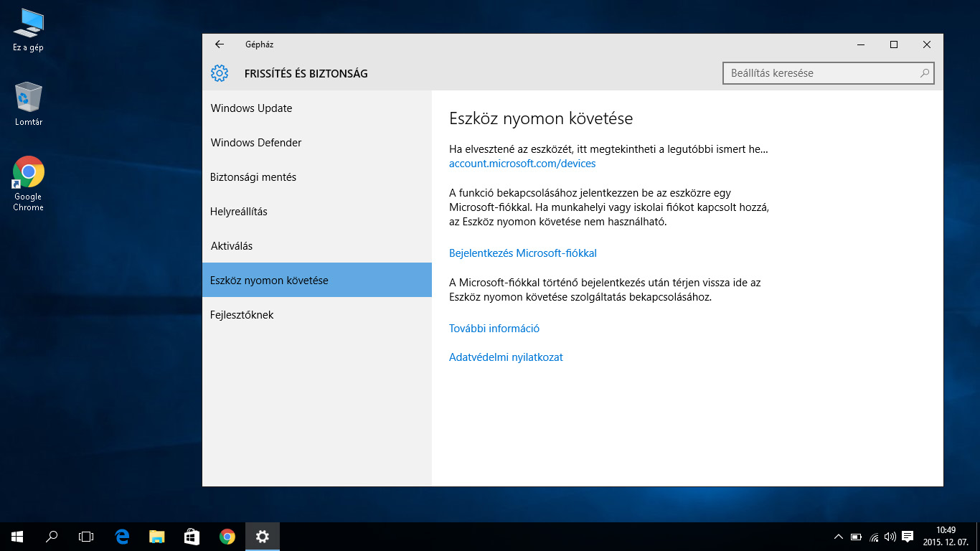Click the volume speaker tray icon
Image resolution: width=980 pixels, height=551 pixels.
click(x=890, y=537)
